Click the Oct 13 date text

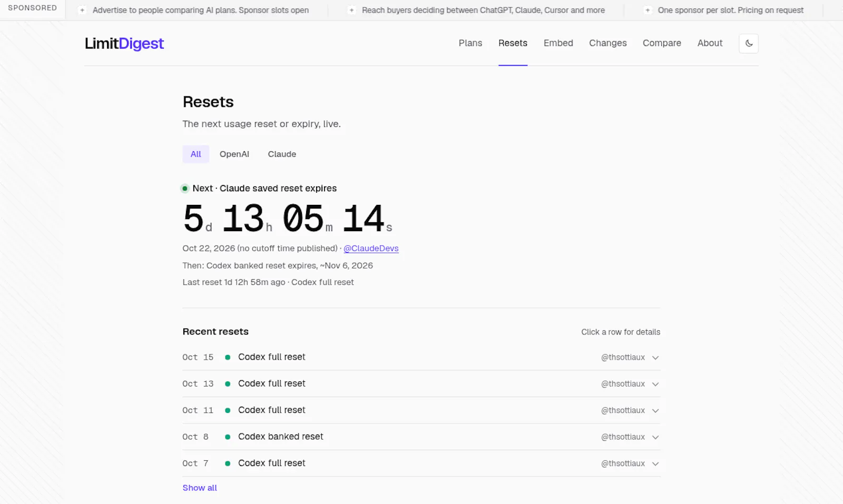198,384
